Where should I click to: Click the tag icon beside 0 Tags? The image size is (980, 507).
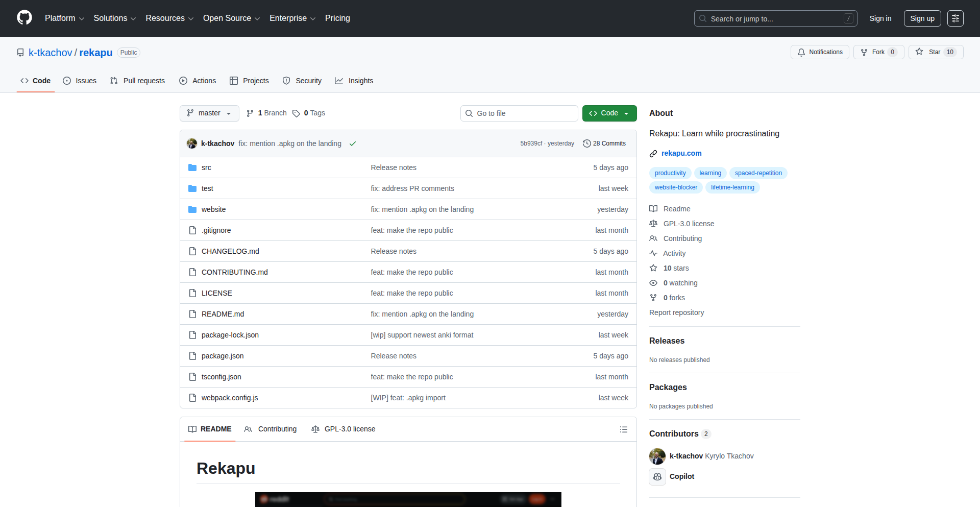296,113
